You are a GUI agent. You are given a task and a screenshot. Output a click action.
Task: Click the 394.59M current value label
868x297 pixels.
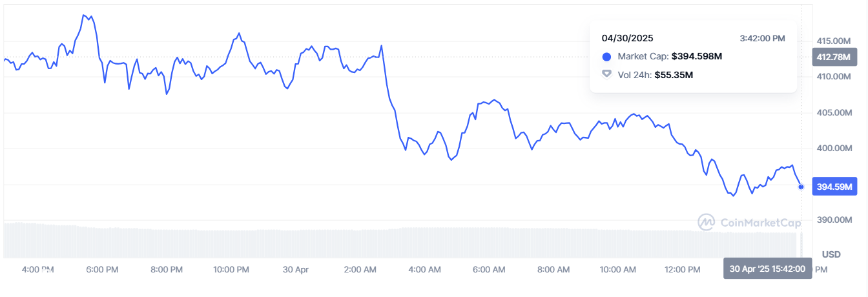[833, 187]
